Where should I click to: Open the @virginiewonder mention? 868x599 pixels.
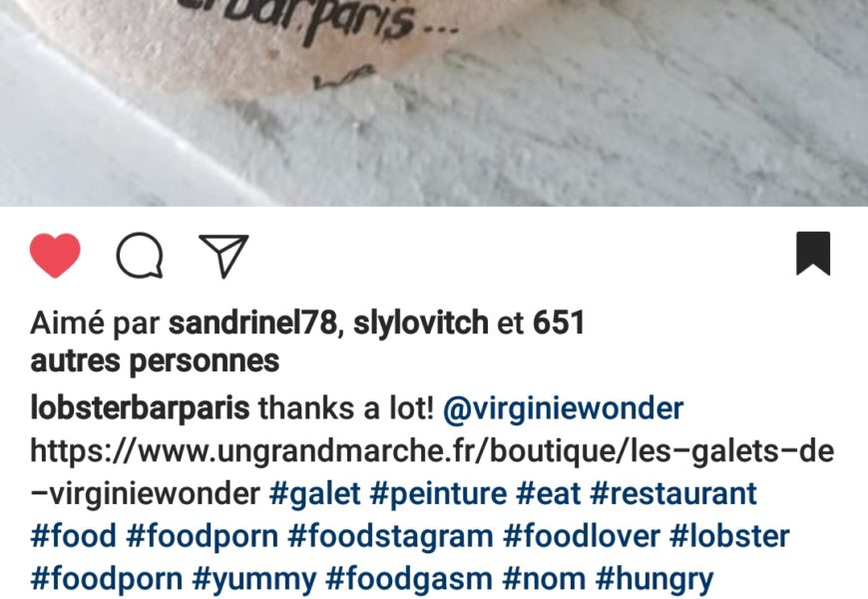click(563, 408)
